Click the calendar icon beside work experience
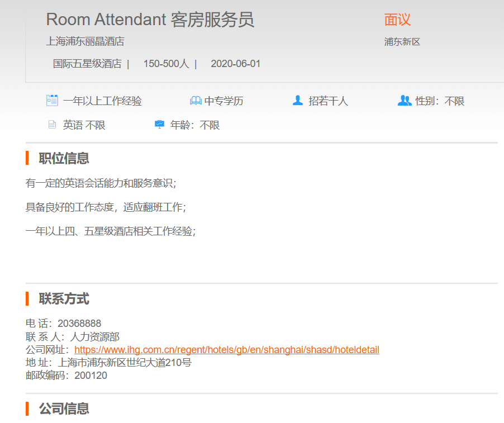 (x=52, y=101)
